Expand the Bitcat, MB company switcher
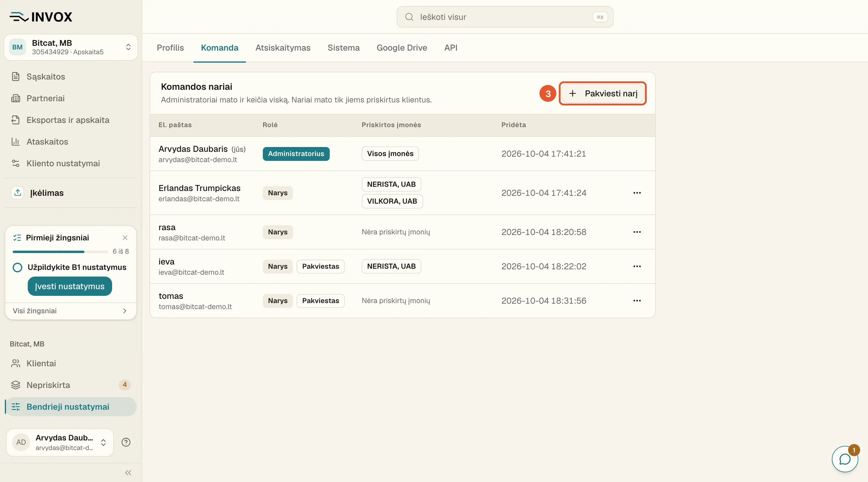The height and width of the screenshot is (482, 868). 71,47
